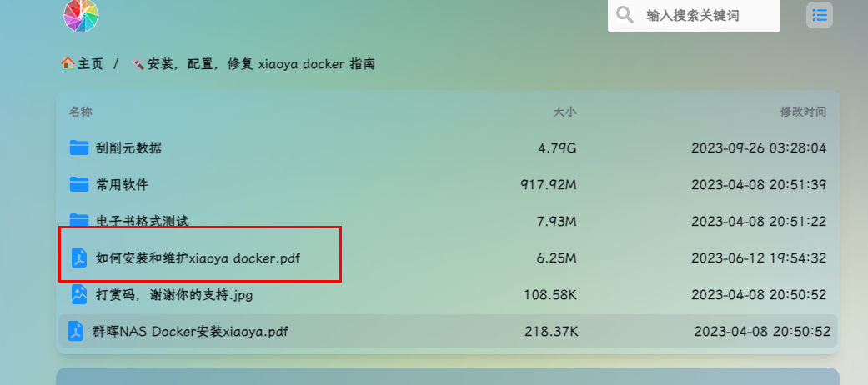Sort files by 修改时间 column header
868x385 pixels.
pos(803,112)
